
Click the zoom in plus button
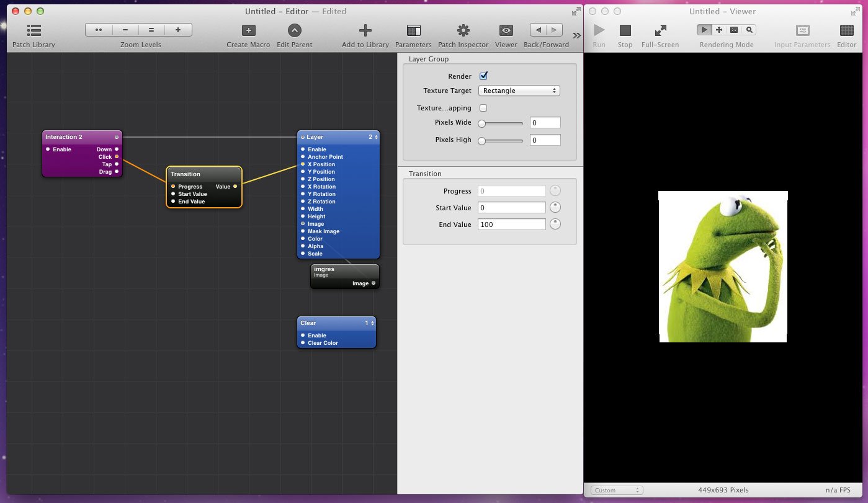178,30
